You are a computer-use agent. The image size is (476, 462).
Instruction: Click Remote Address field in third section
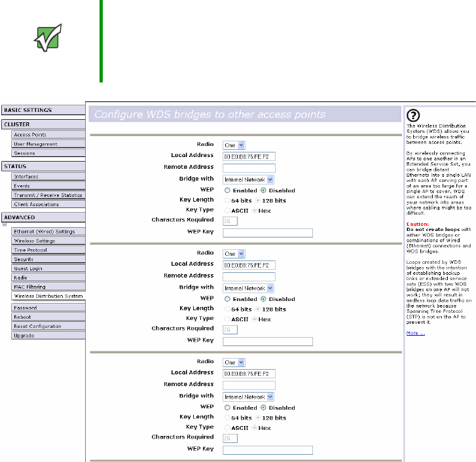[x=249, y=385]
